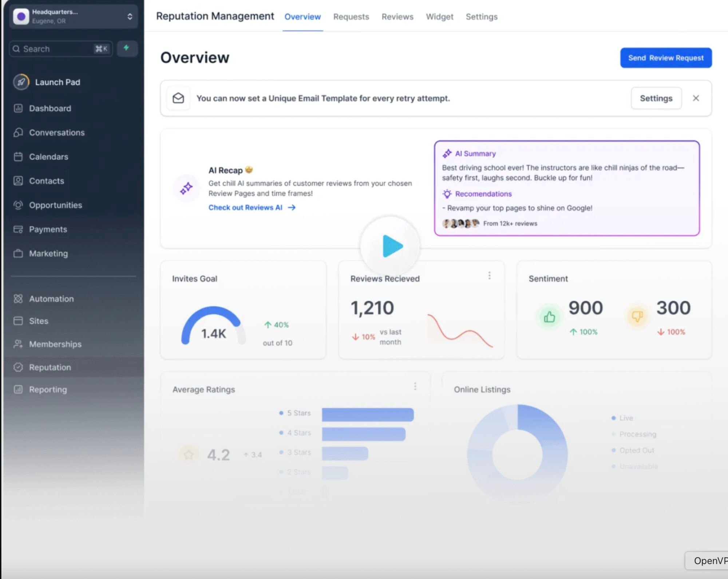Image resolution: width=728 pixels, height=579 pixels.
Task: Open Average Ratings three-dot menu
Action: pos(415,386)
